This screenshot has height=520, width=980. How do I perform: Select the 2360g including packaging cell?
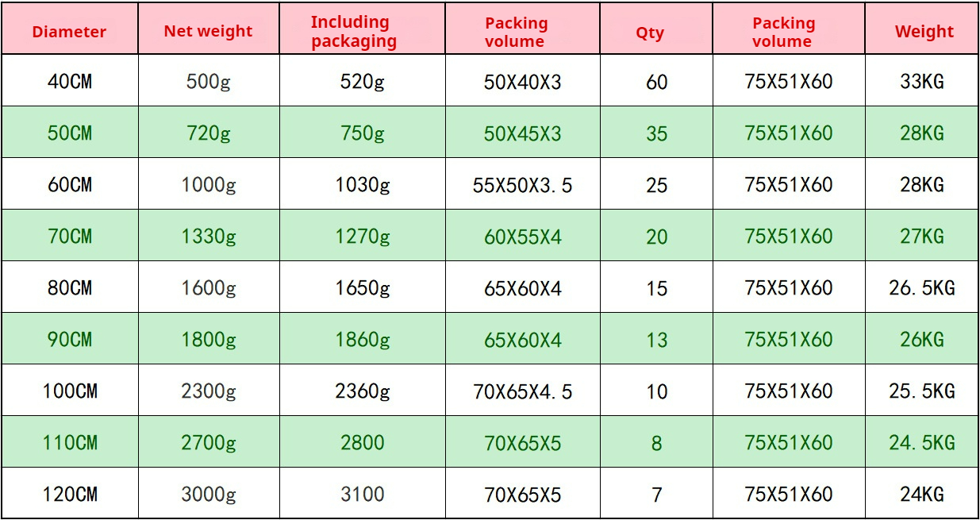tap(363, 391)
